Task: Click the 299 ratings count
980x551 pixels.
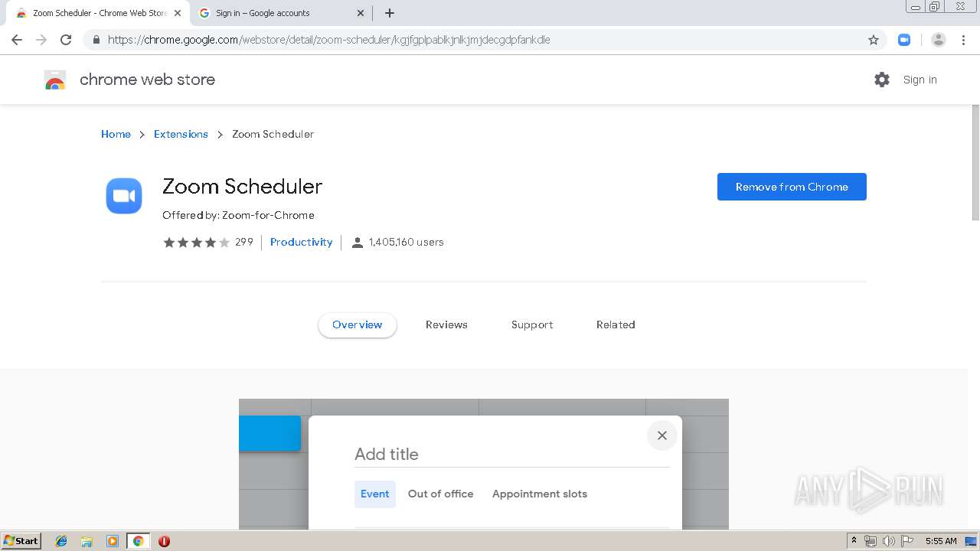Action: (243, 242)
